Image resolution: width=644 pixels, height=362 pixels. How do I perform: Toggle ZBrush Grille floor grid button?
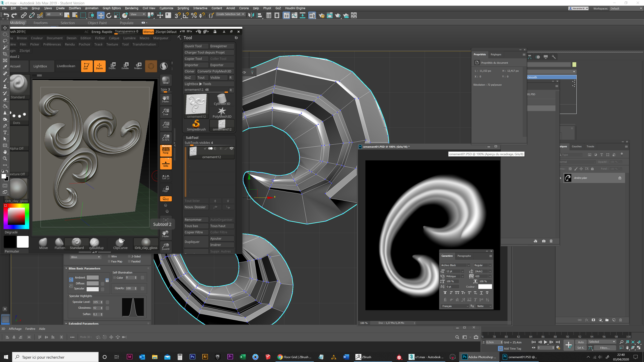(166, 164)
